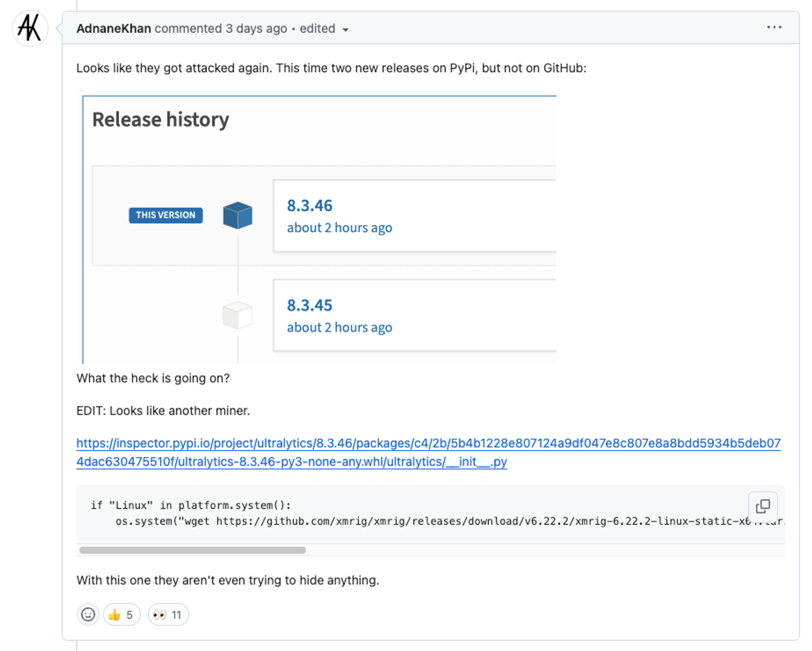Click 'about 2 hours ago' under 8.3.46
This screenshot has width=812, height=651.
pos(340,228)
